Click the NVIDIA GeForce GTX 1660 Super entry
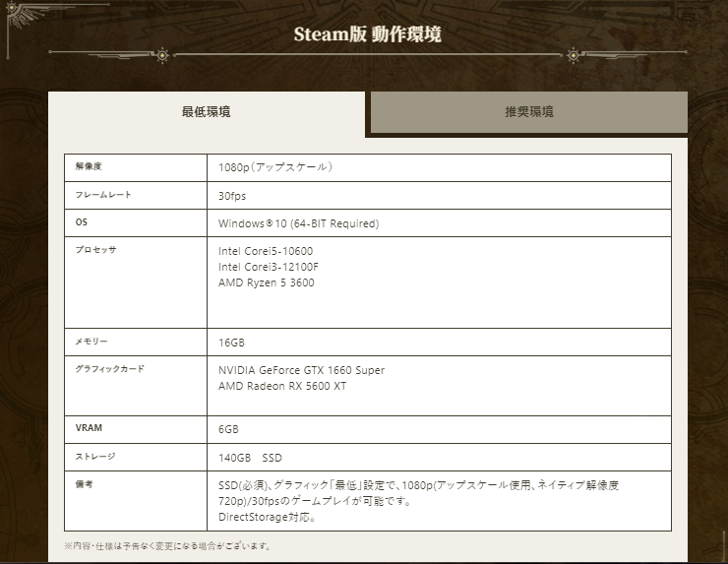The image size is (728, 564). click(x=301, y=370)
